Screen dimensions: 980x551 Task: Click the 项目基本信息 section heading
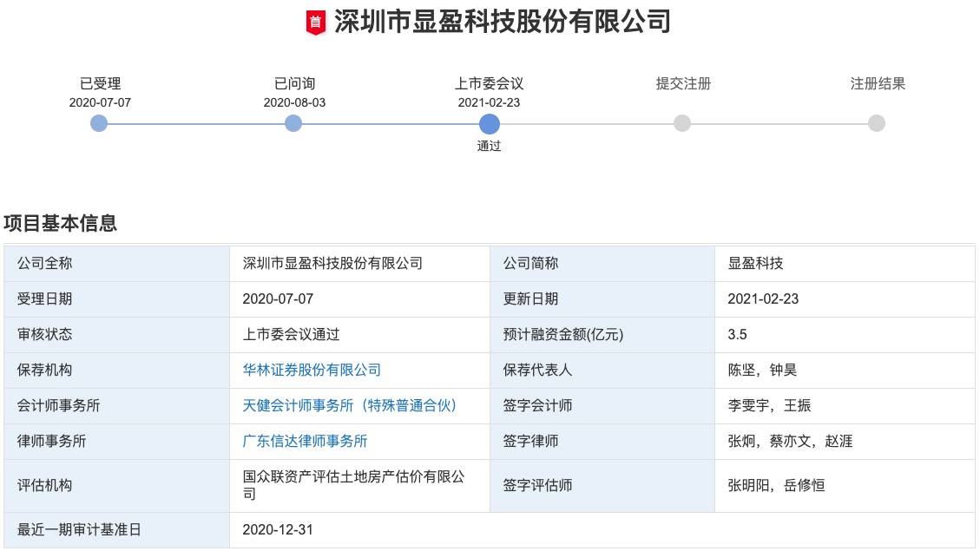coord(60,223)
